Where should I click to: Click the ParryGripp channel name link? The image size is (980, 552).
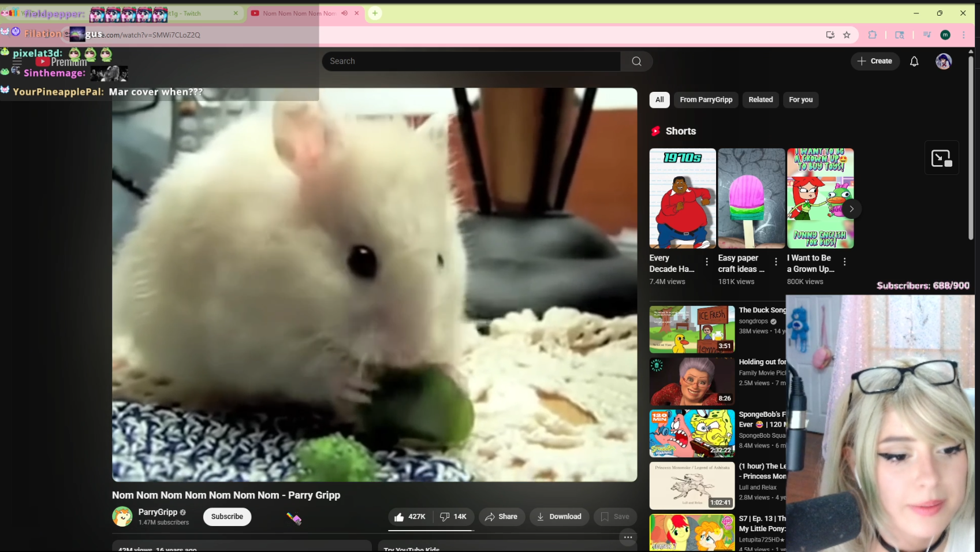coord(158,512)
